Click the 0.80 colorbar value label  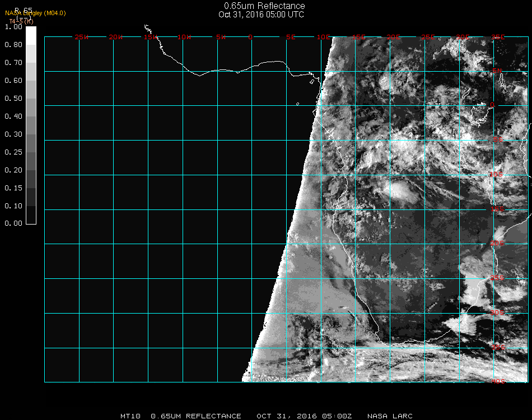click(13, 45)
